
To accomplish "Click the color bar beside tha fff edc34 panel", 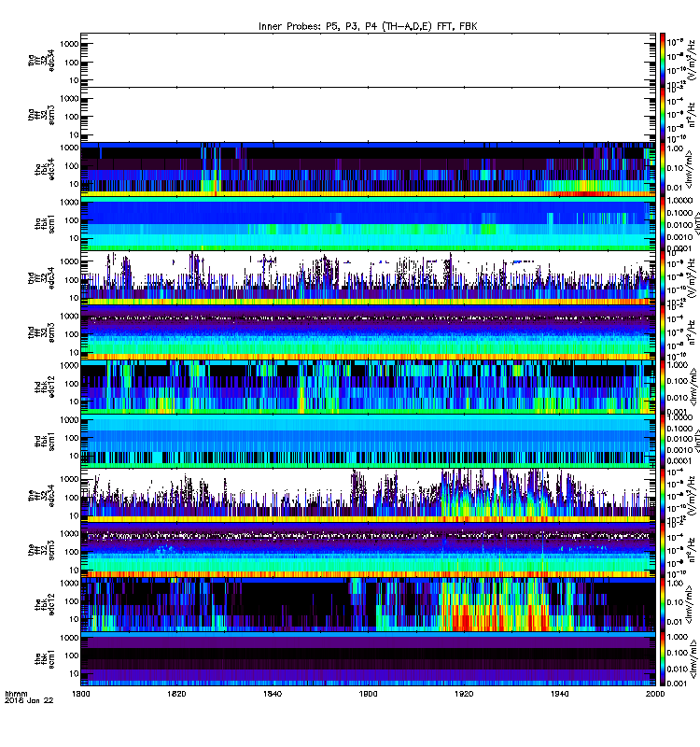I will tap(663, 60).
